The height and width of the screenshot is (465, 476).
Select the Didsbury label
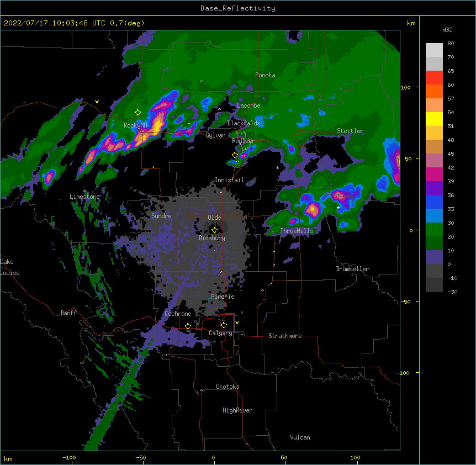click(212, 238)
